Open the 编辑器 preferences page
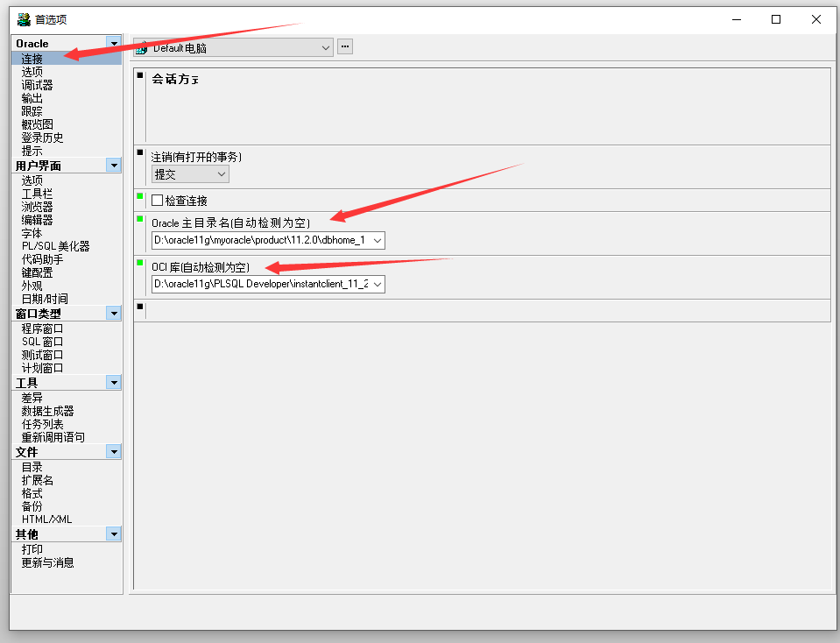The height and width of the screenshot is (643, 840). (x=37, y=220)
